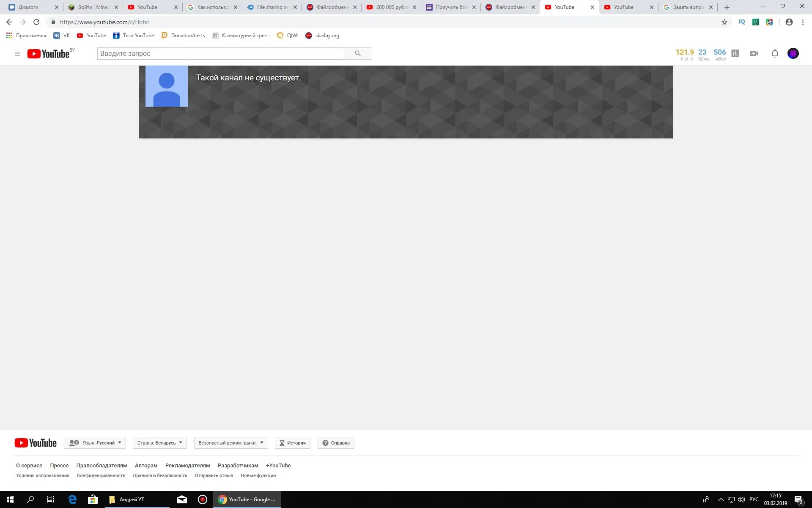Expand the Страна: Беларусь country dropdown
This screenshot has width=812, height=508.
coord(159,443)
